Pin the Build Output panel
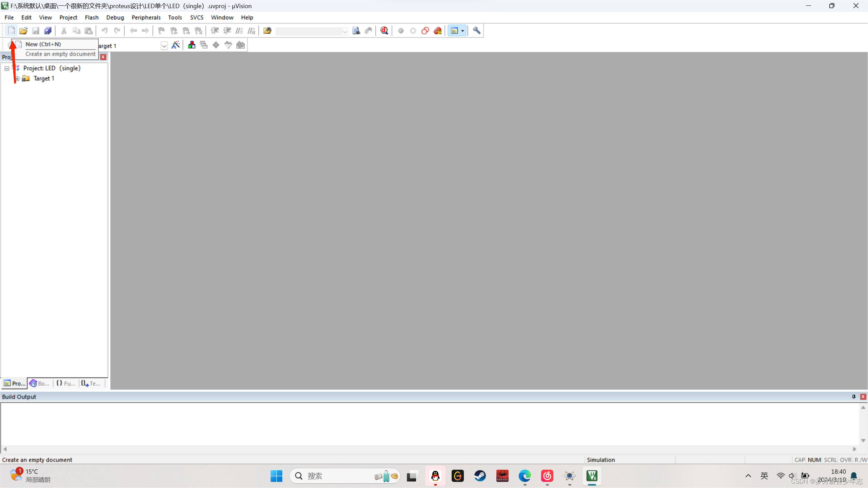The height and width of the screenshot is (488, 868). click(x=854, y=396)
